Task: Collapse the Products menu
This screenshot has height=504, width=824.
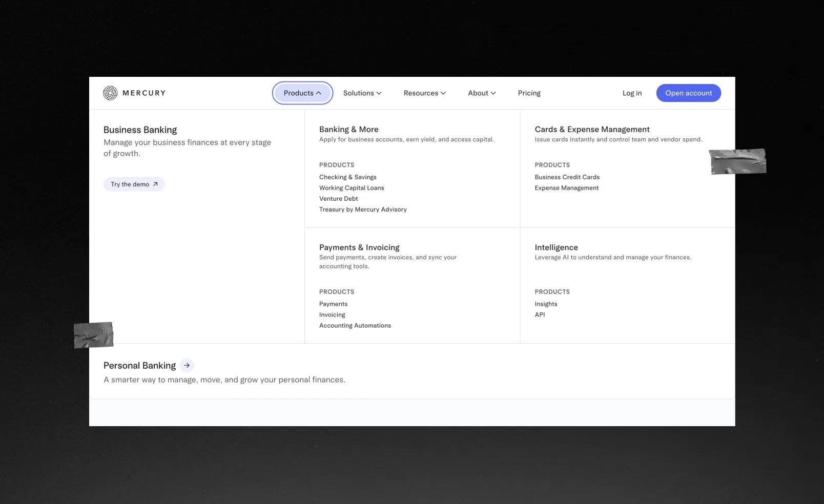Action: pos(302,93)
